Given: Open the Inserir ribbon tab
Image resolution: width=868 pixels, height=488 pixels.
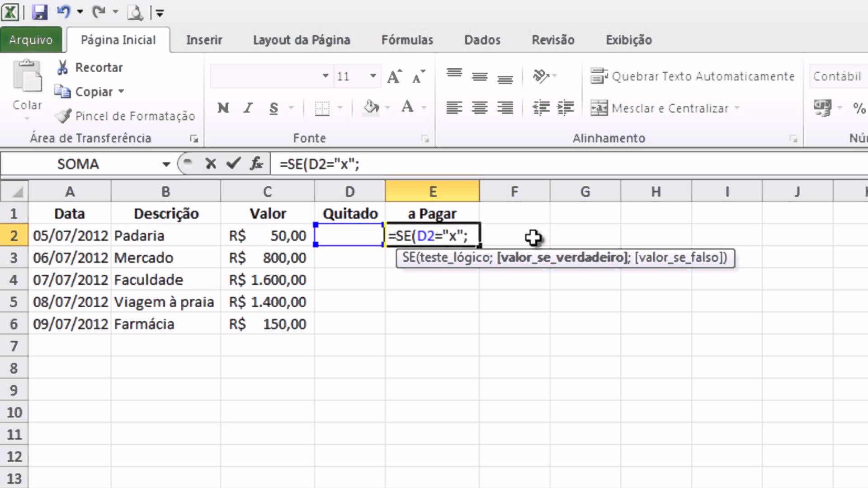Looking at the screenshot, I should pos(204,39).
